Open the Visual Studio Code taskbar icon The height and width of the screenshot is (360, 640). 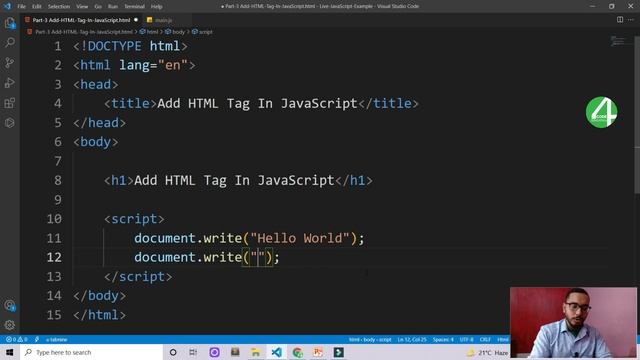[276, 352]
